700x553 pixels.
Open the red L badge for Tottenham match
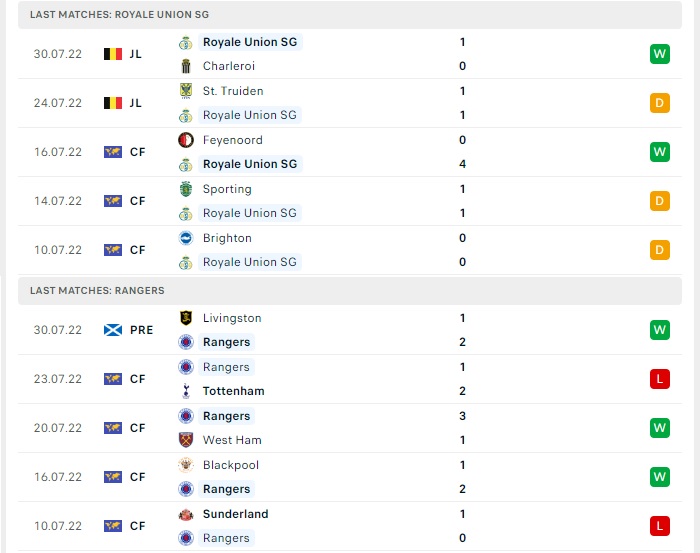point(659,379)
